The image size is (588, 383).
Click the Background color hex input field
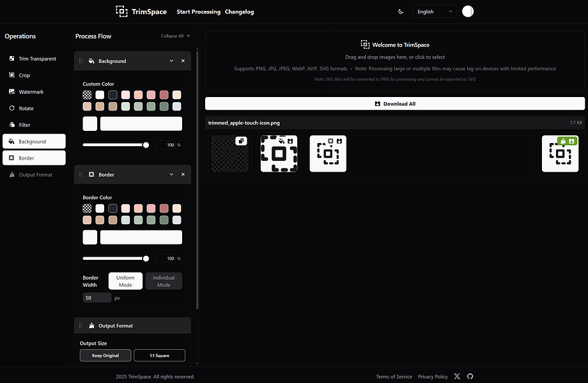click(141, 124)
